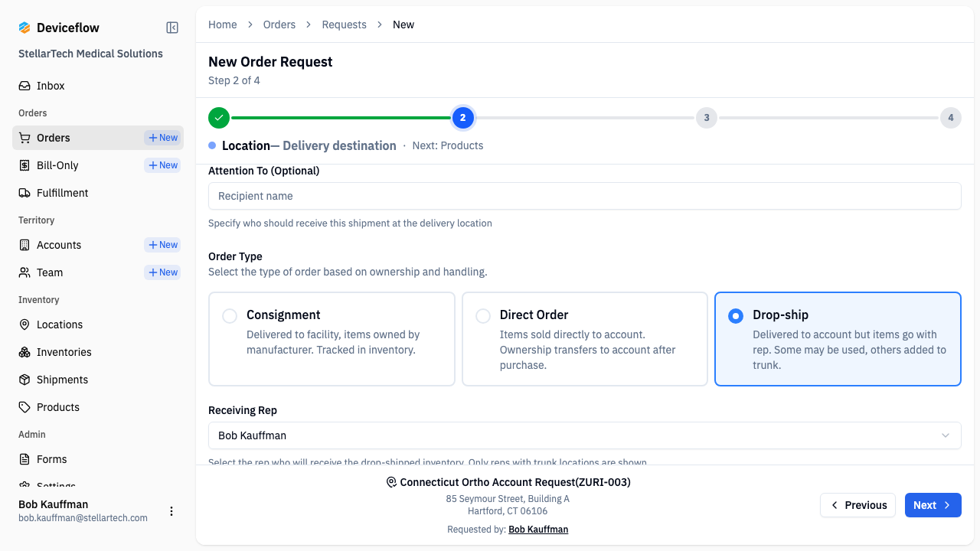Open Shipments page

tap(98, 380)
